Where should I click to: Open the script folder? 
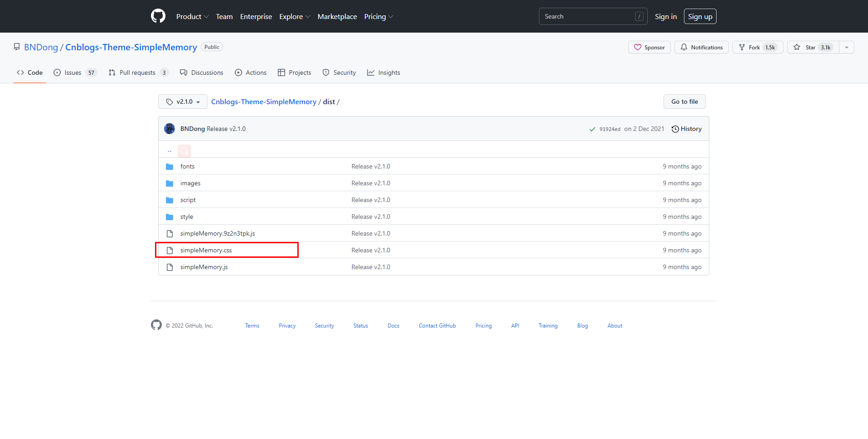[188, 200]
